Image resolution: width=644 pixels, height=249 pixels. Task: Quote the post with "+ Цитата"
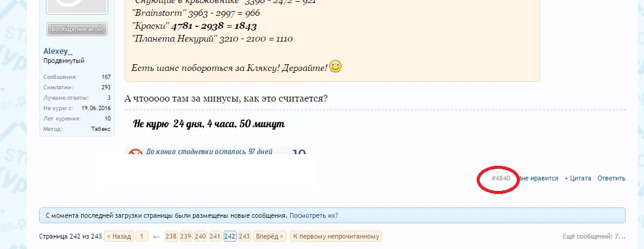[x=578, y=178]
